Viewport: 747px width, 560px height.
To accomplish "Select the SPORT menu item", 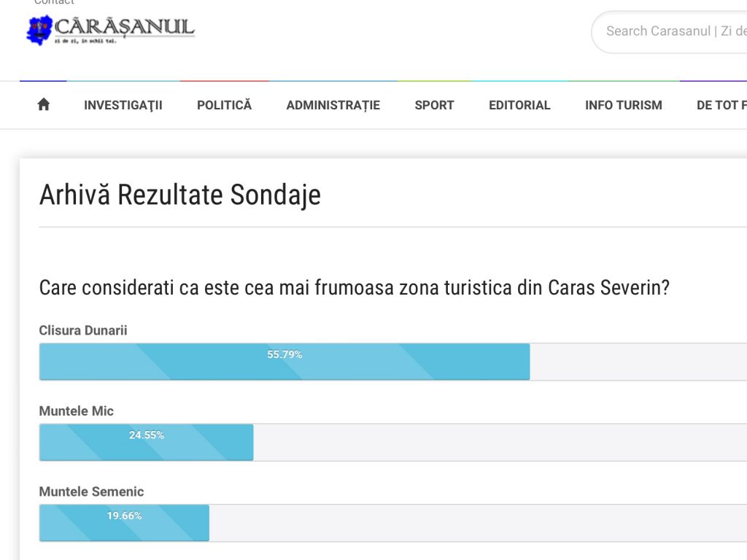I will click(x=434, y=105).
